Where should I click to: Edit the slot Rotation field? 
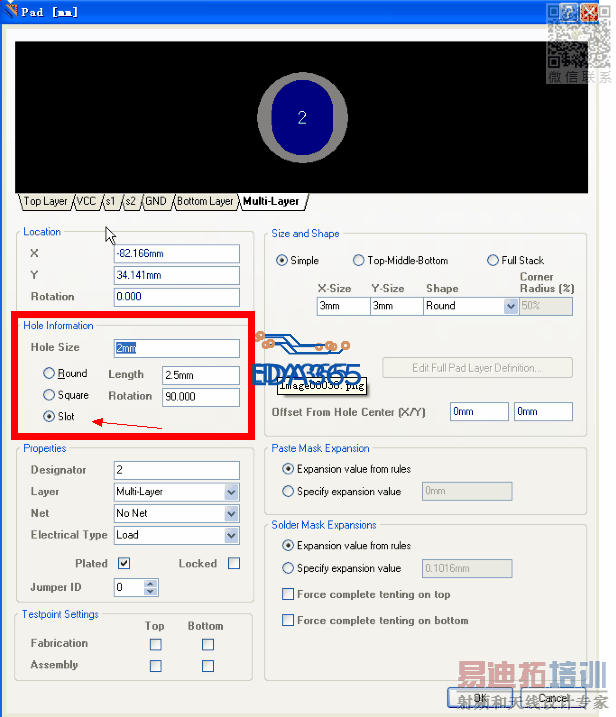tap(201, 397)
